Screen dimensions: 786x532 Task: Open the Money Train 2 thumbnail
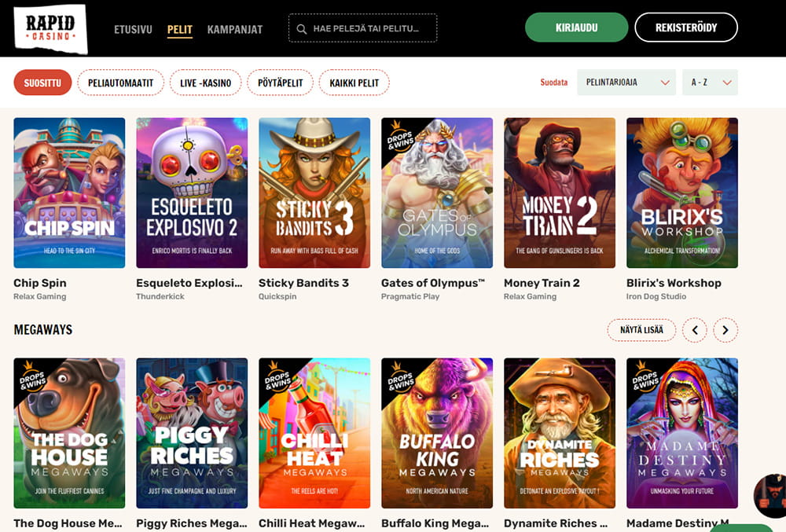pyautogui.click(x=560, y=193)
